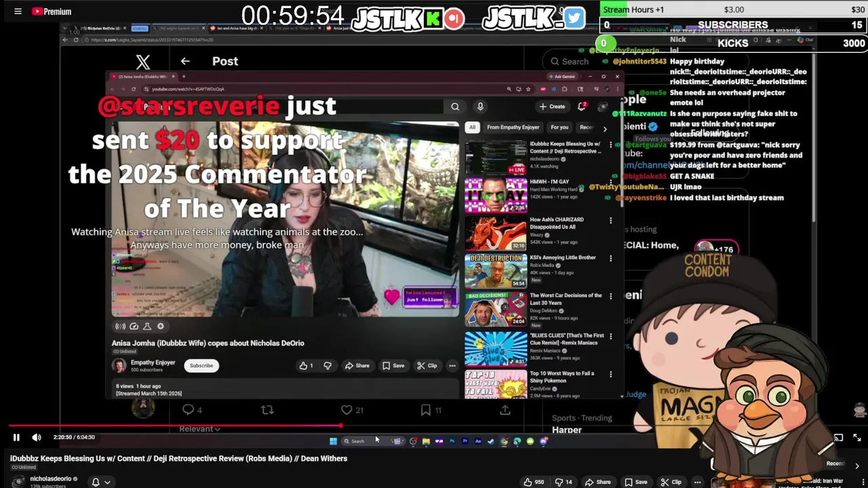Open a new tab with the plus icon

(x=183, y=77)
